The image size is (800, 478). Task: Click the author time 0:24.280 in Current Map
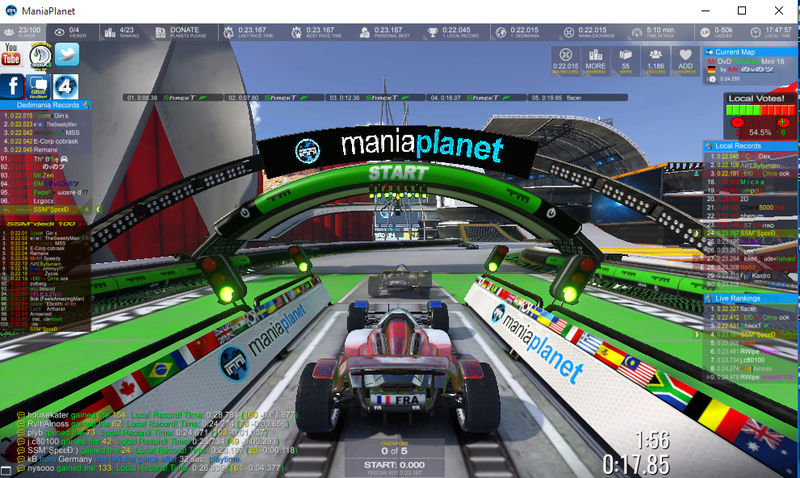click(730, 79)
